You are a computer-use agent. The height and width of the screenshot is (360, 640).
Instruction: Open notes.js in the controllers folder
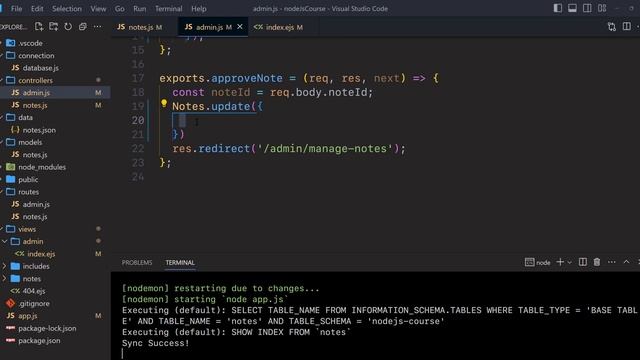click(x=35, y=105)
